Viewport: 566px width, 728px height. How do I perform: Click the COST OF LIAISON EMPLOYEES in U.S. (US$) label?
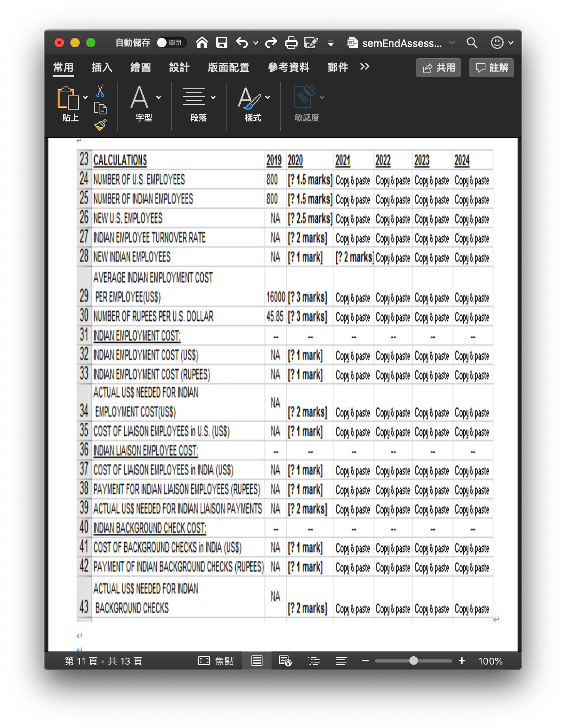coord(161,431)
